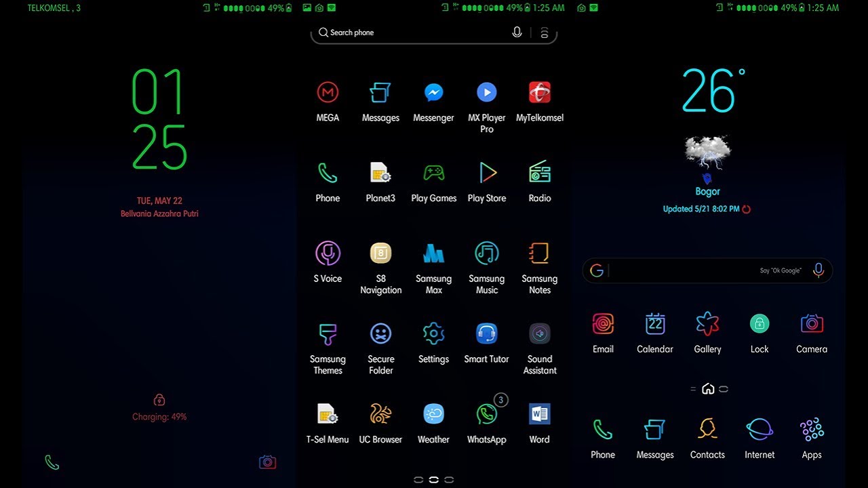Tap the Google voice search microphone
Image resolution: width=868 pixels, height=488 pixels.
pyautogui.click(x=818, y=270)
